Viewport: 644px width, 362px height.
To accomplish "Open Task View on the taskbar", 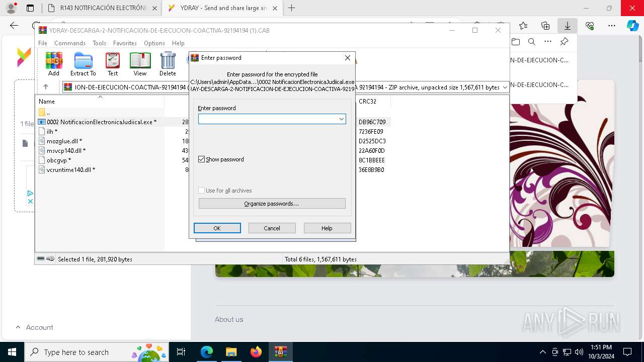I will pyautogui.click(x=181, y=352).
